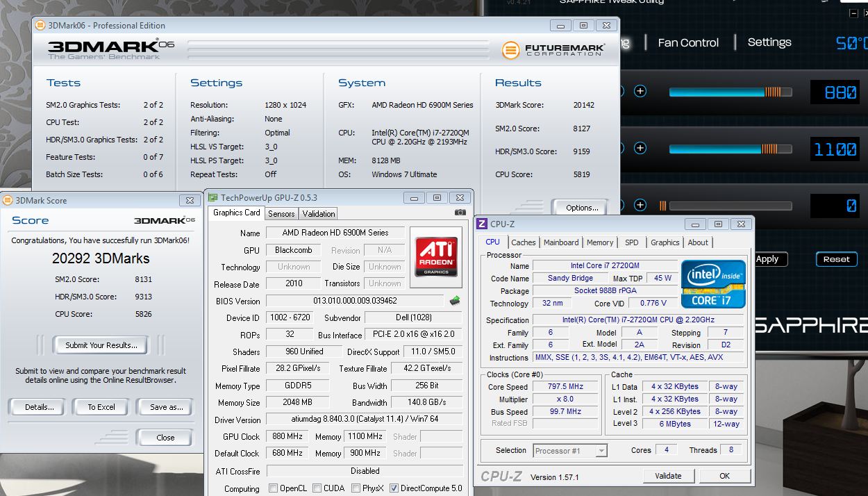Click the Reset button in Sapphire utility
This screenshot has width=868, height=496.
tap(836, 259)
